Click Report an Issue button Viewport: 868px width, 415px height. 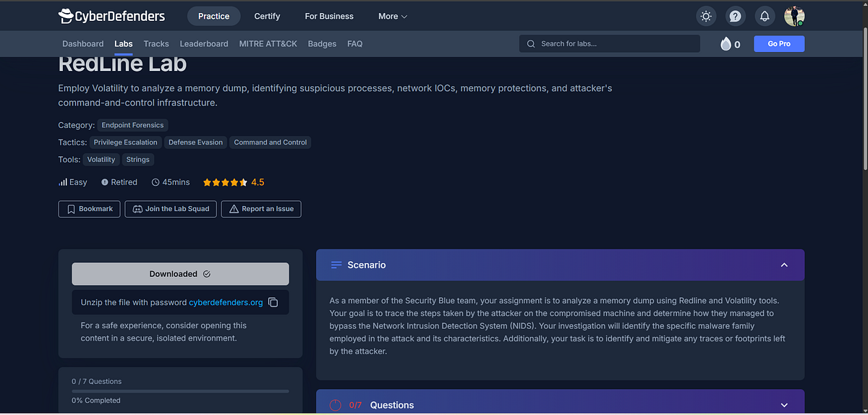tap(261, 209)
